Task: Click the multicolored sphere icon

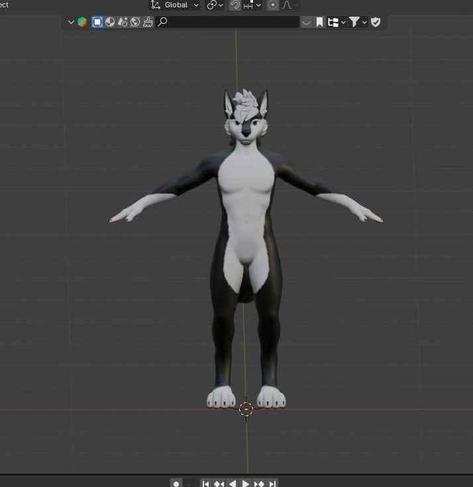Action: (x=82, y=22)
